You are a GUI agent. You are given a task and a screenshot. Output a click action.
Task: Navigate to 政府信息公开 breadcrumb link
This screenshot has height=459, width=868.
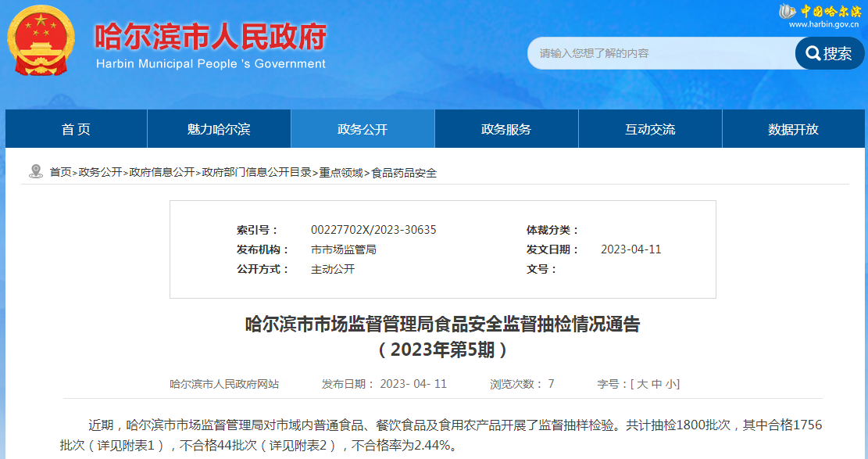(x=162, y=172)
